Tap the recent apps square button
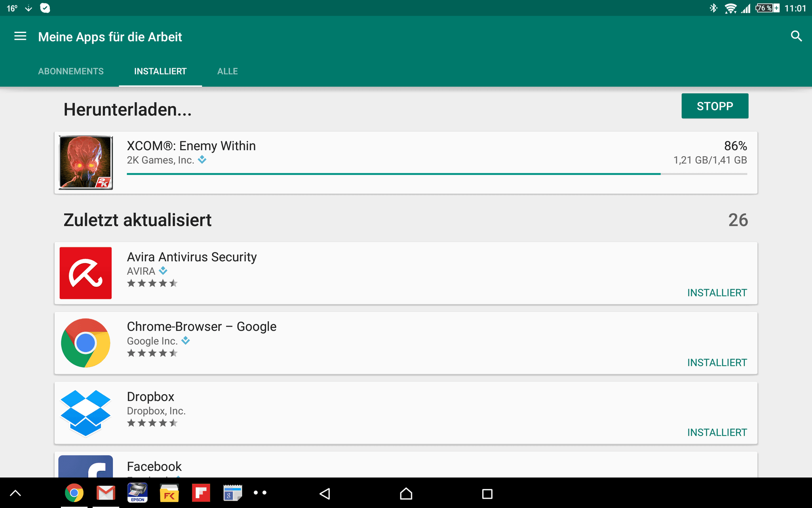The width and height of the screenshot is (812, 508). (x=487, y=494)
